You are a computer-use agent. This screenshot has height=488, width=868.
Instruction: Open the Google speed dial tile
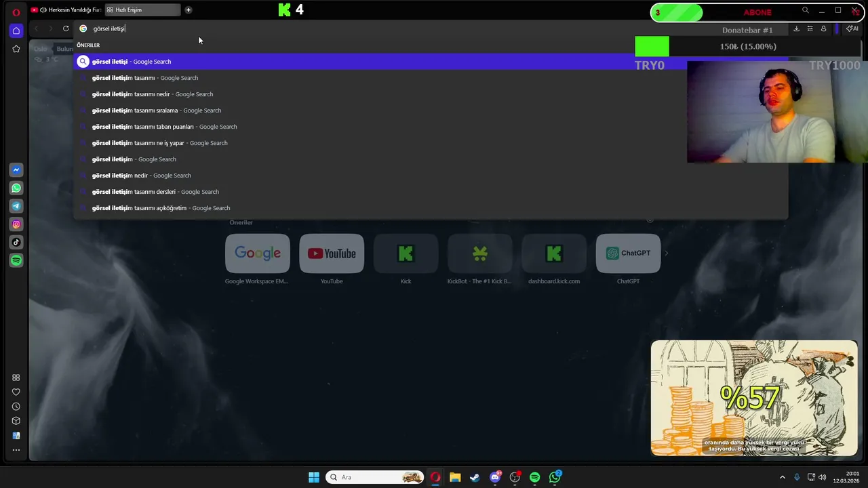(257, 253)
